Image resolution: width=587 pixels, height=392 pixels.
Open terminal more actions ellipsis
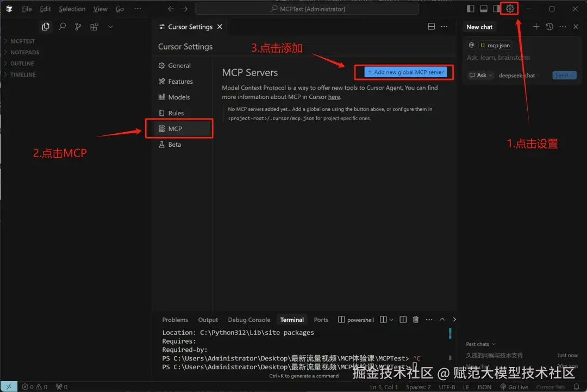(x=429, y=319)
